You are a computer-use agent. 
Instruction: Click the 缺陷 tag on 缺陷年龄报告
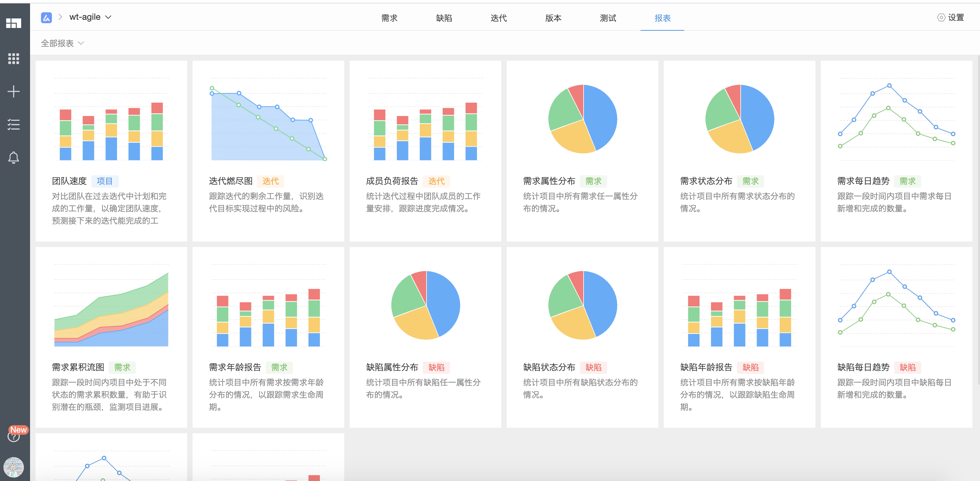[751, 367]
